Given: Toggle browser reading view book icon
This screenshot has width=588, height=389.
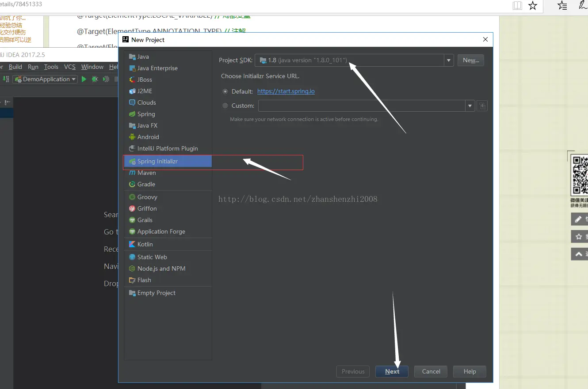Looking at the screenshot, I should pyautogui.click(x=517, y=5).
